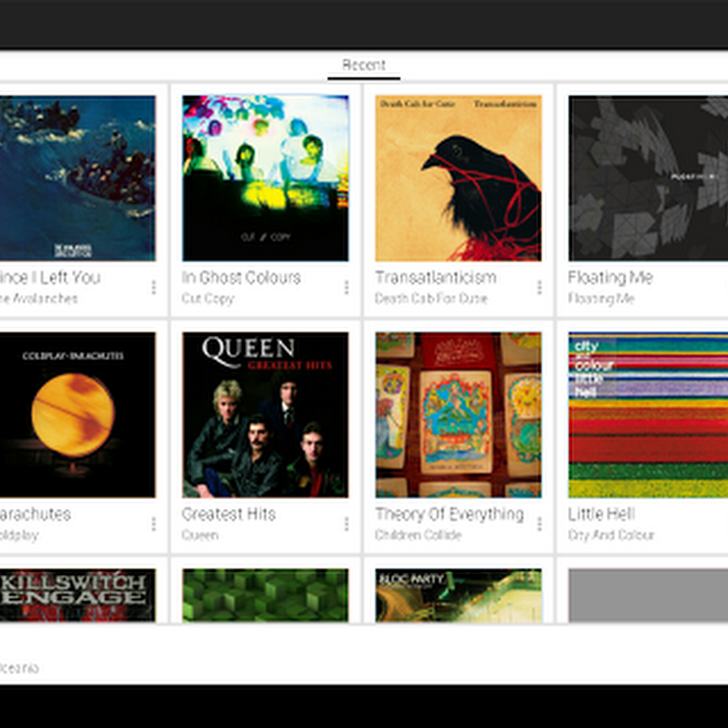728x728 pixels.
Task: Open Transatlanticism album cover
Action: click(459, 178)
